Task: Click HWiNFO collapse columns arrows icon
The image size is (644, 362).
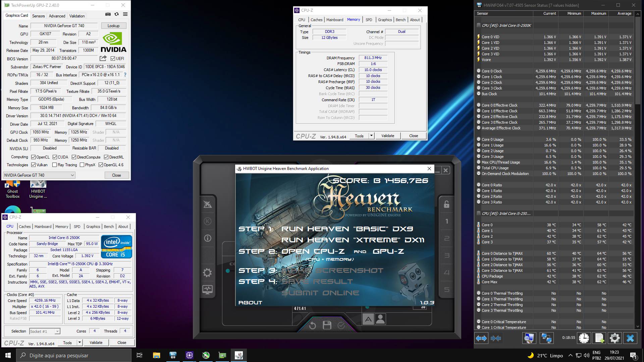Action: point(496,338)
